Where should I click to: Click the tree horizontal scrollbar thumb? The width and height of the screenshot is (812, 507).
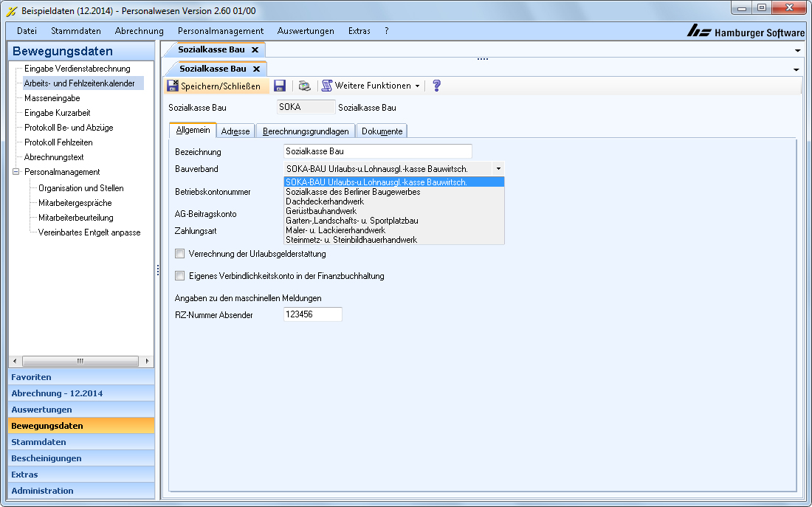click(x=80, y=361)
